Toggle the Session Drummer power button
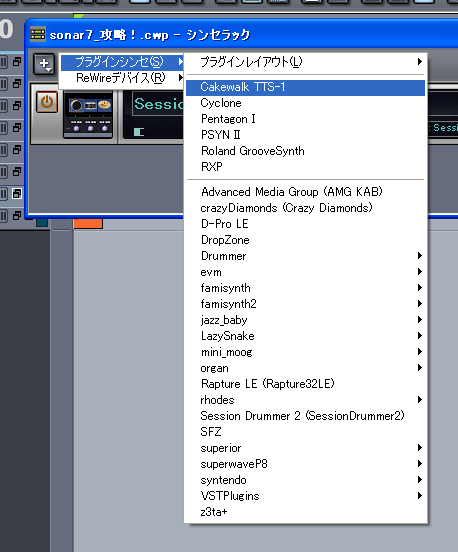 point(47,102)
